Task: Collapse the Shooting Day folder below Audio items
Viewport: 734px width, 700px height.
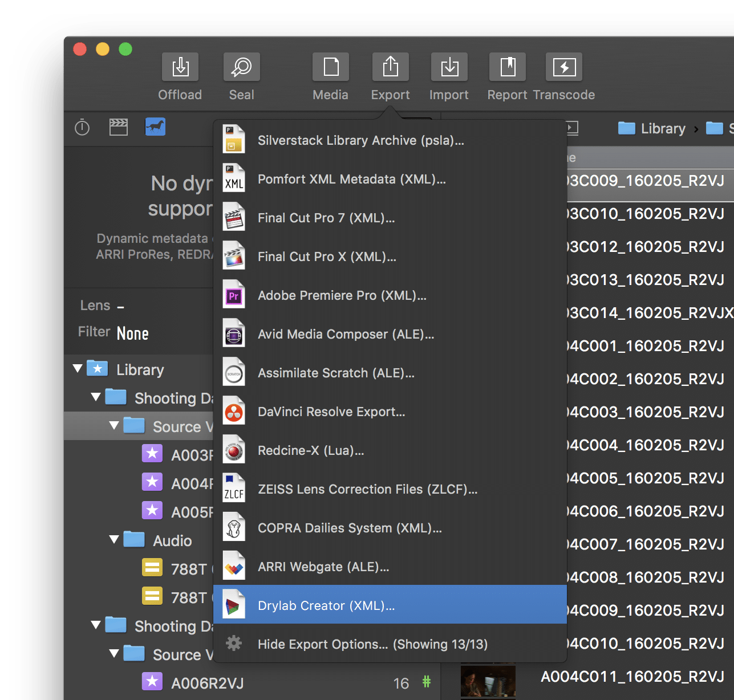Action: pyautogui.click(x=96, y=625)
